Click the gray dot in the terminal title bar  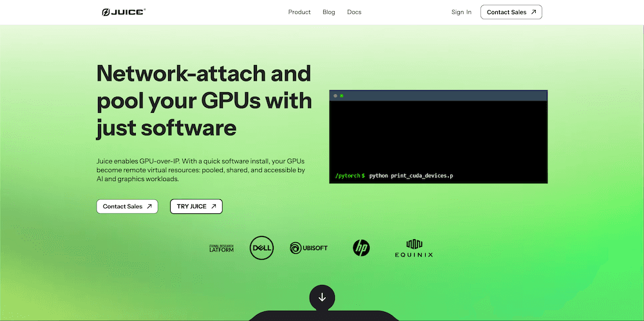336,95
